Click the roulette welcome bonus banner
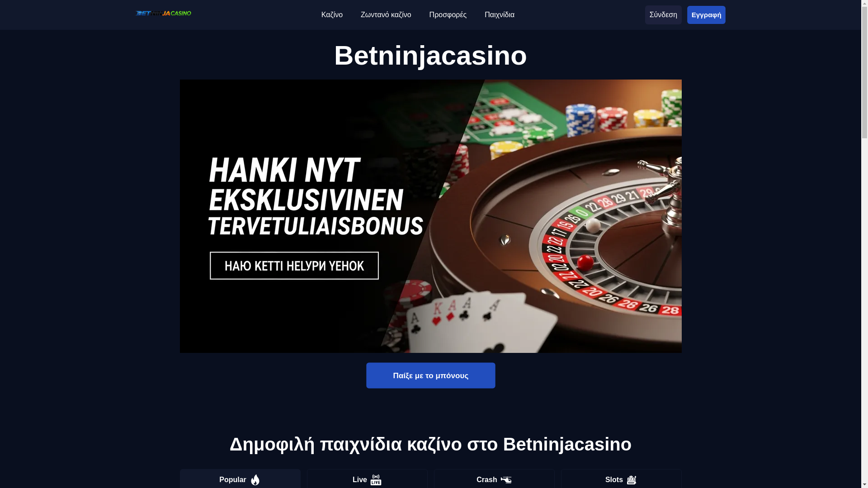The image size is (868, 488). pyautogui.click(x=431, y=216)
